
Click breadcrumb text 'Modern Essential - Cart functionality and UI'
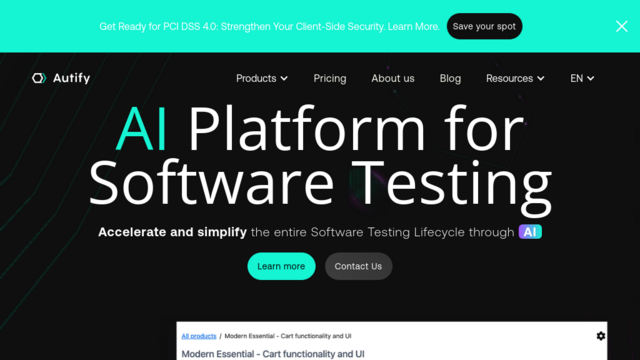point(288,336)
